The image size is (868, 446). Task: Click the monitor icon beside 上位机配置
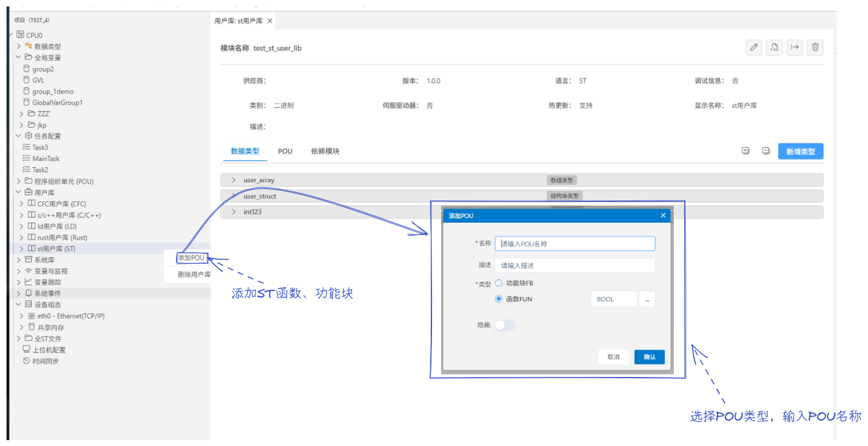pyautogui.click(x=26, y=350)
